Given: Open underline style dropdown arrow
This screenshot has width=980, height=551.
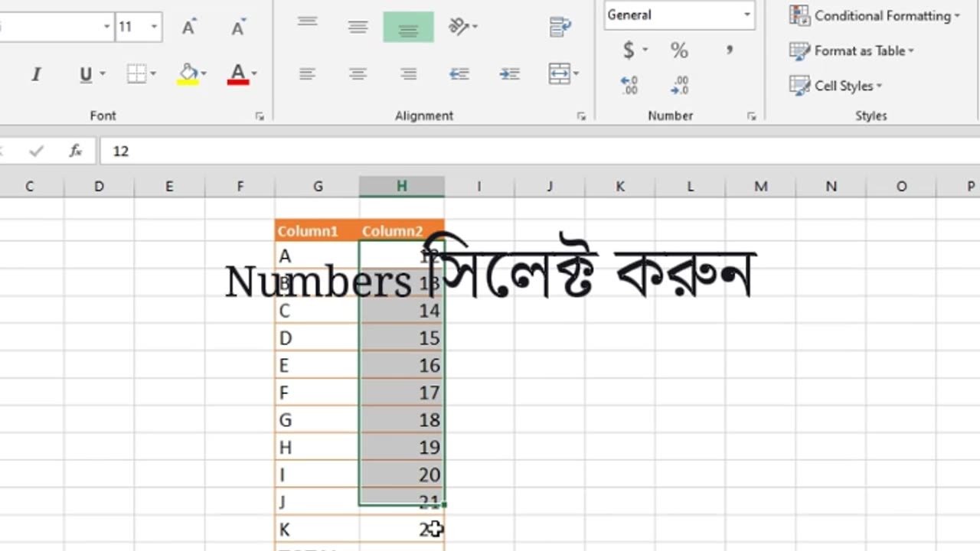Looking at the screenshot, I should [103, 74].
